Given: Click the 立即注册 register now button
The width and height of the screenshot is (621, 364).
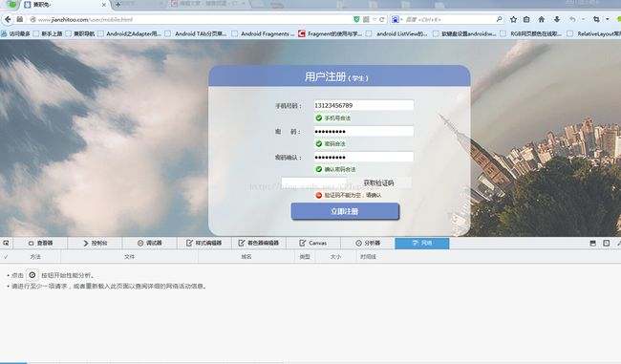Looking at the screenshot, I should pyautogui.click(x=345, y=211).
